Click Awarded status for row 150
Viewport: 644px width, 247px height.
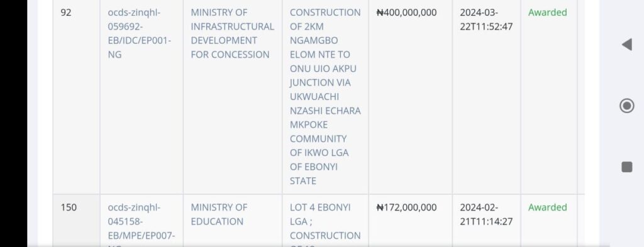[x=548, y=207]
